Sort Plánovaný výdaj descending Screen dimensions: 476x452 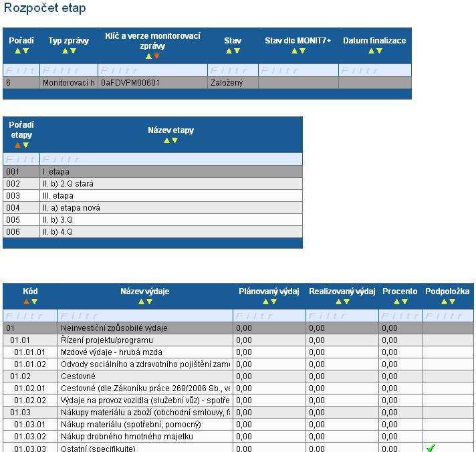click(x=274, y=302)
